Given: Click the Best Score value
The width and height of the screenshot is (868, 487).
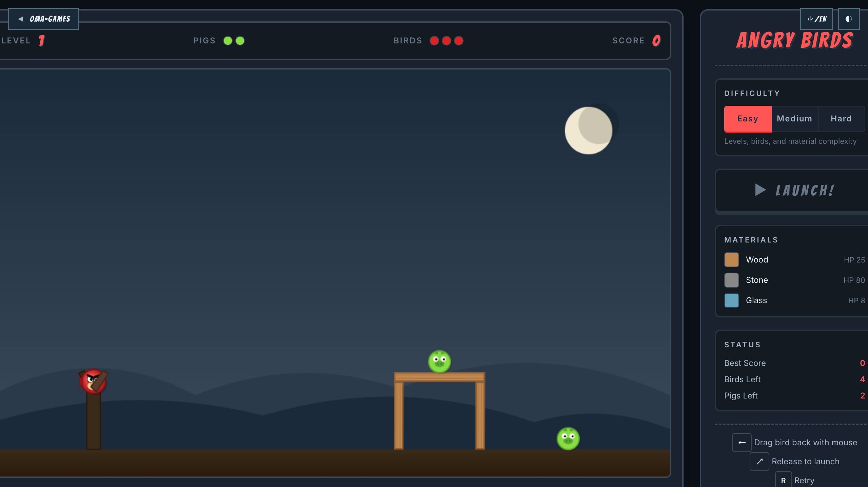Looking at the screenshot, I should coord(862,363).
